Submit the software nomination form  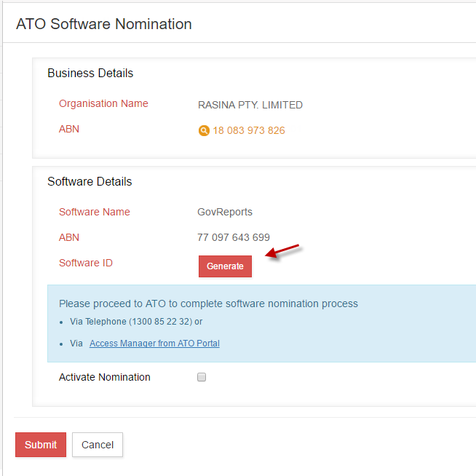[41, 445]
